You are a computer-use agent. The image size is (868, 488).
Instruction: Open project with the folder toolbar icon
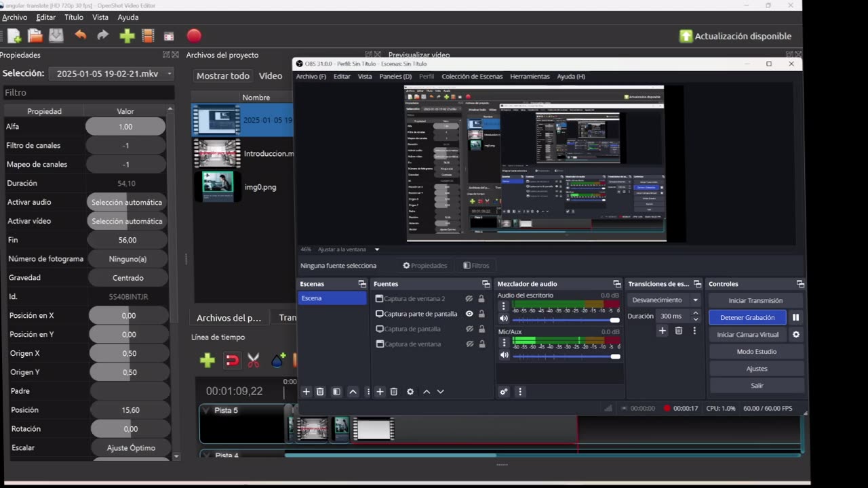(x=35, y=36)
